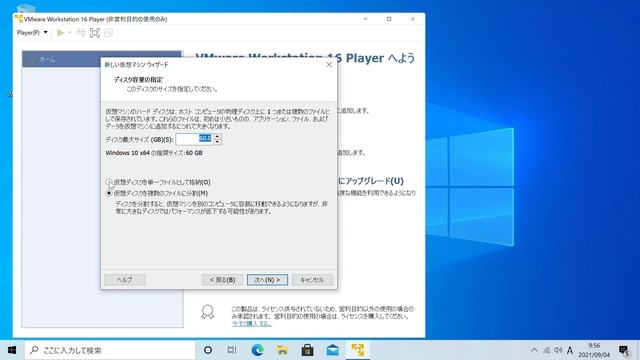Open network status tray icon
The image size is (640, 360).
tap(547, 350)
